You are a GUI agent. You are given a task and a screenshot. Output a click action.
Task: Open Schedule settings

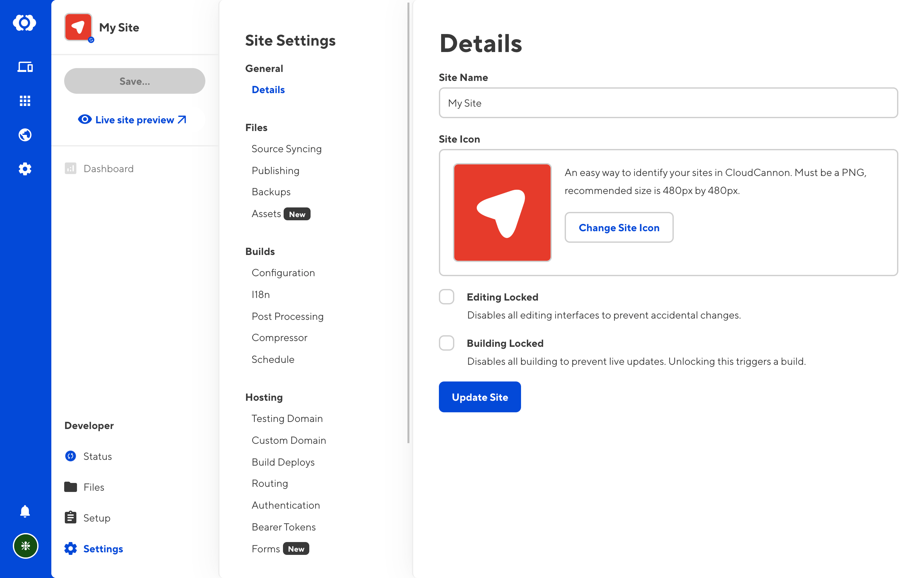(x=273, y=359)
